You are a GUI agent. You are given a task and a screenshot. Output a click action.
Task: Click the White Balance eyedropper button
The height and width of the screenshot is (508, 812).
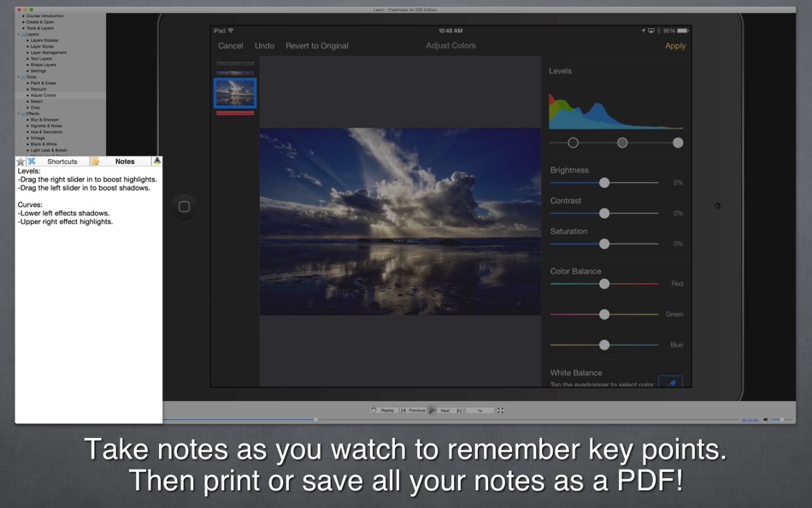pyautogui.click(x=671, y=382)
